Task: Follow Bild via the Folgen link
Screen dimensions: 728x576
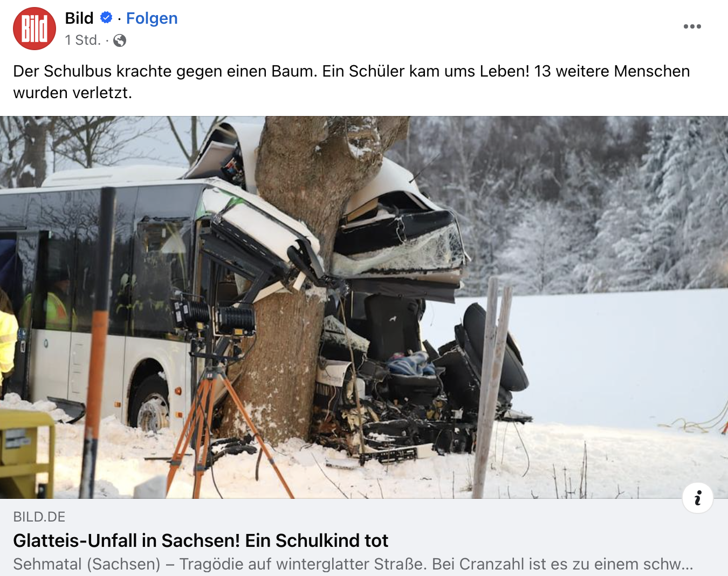Action: (x=152, y=18)
